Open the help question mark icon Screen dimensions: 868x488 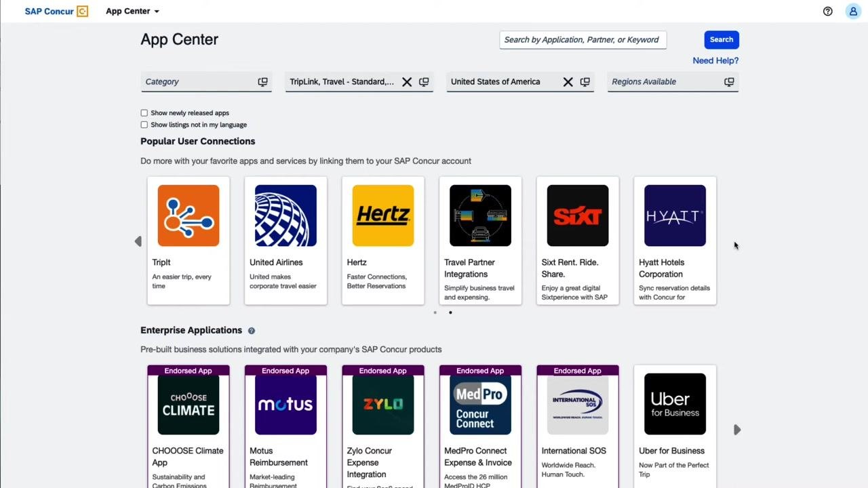[827, 12]
